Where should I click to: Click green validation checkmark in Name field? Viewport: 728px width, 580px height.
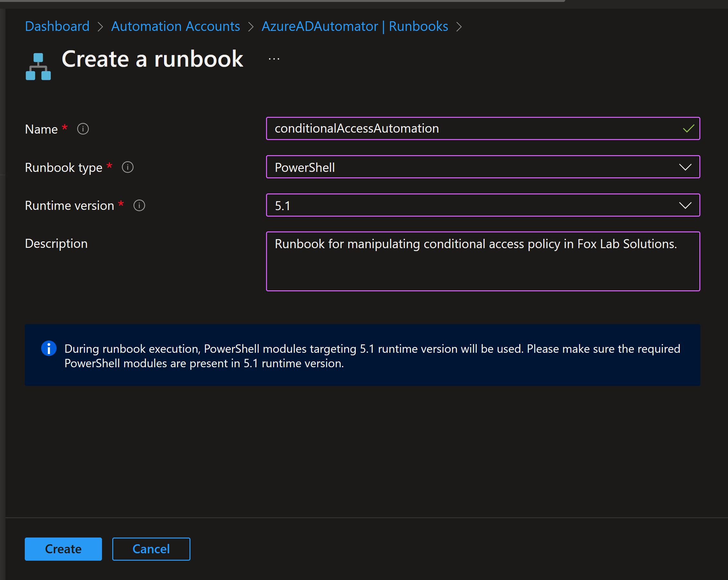pyautogui.click(x=688, y=128)
